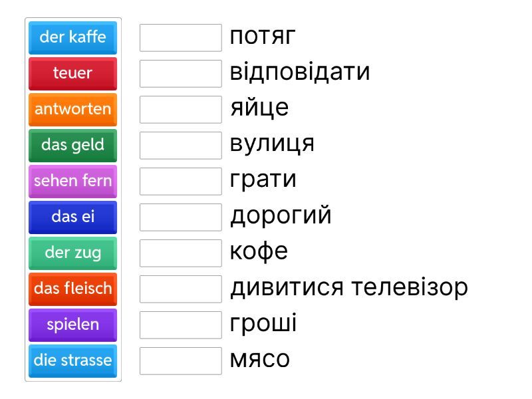Choose the answer slot beside 'мясо'
Image resolution: width=532 pixels, height=399 pixels.
point(180,360)
